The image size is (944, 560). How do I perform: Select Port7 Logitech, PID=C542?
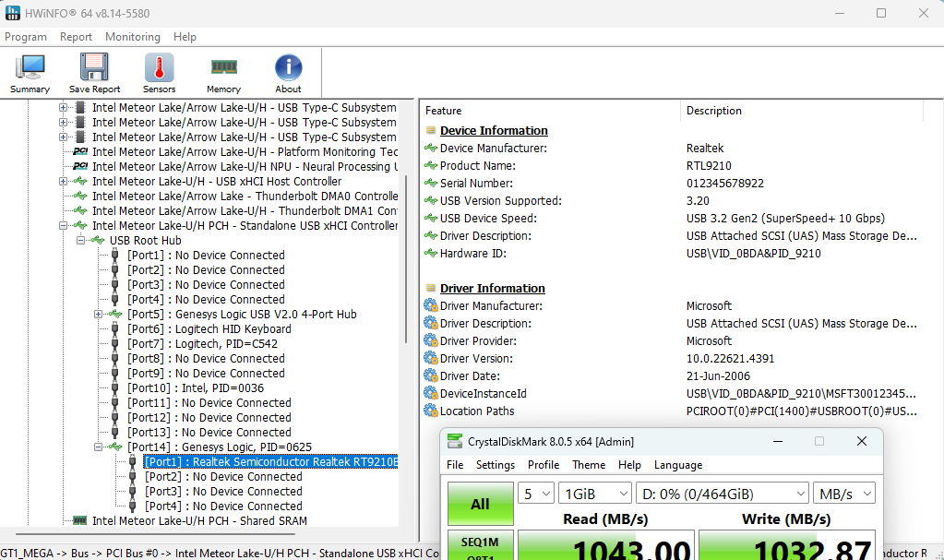(202, 344)
